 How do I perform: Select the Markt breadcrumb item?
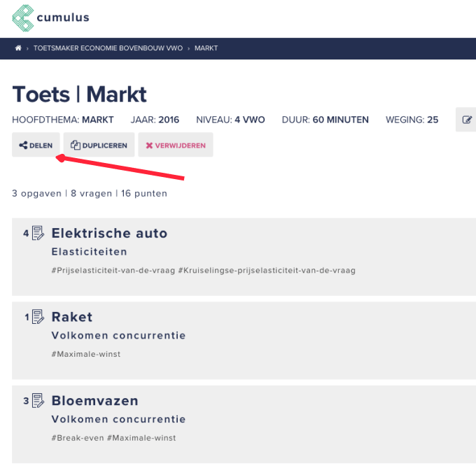(206, 48)
